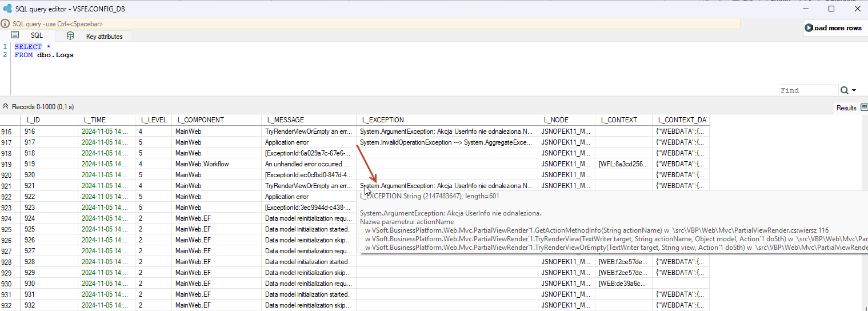Click the L_ID column header
868x311 pixels.
click(49, 120)
